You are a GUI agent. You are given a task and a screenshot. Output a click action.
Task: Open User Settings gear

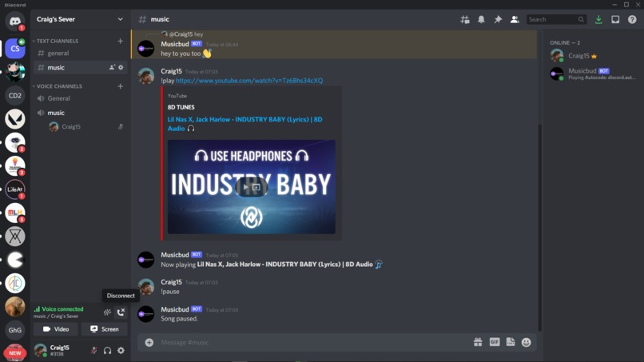click(121, 351)
